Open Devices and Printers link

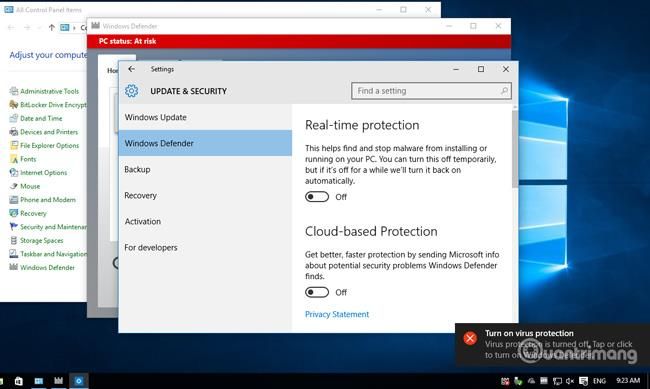point(49,132)
